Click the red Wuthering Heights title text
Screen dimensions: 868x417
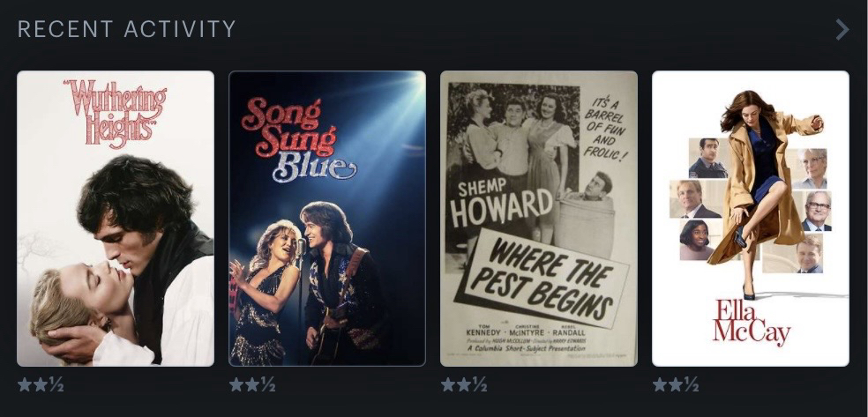pos(115,113)
